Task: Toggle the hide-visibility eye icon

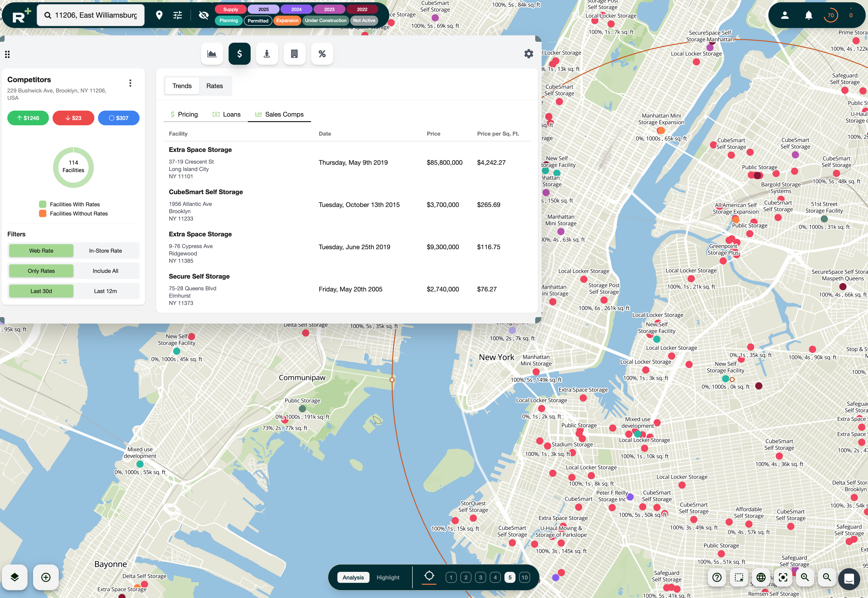Action: pyautogui.click(x=204, y=15)
